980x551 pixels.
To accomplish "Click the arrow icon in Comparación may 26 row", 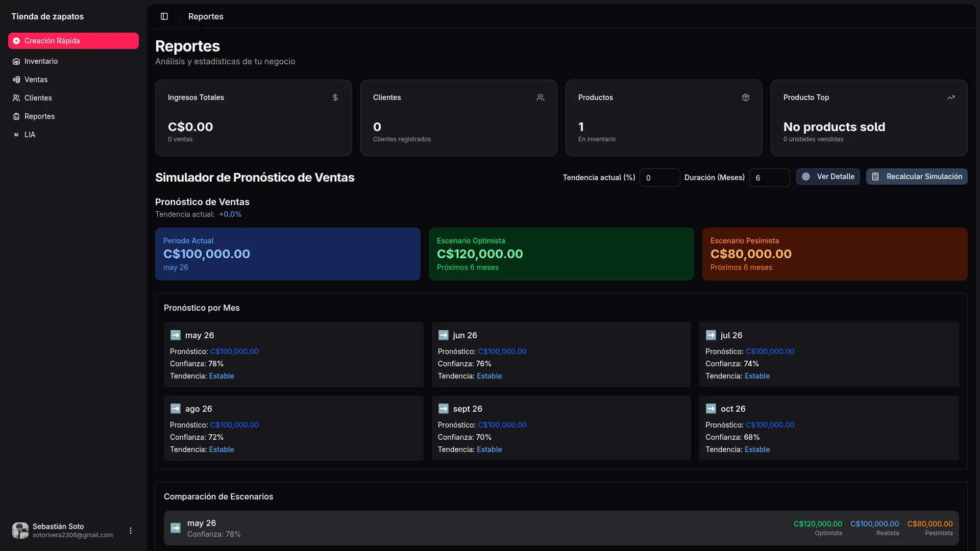I will click(x=176, y=528).
